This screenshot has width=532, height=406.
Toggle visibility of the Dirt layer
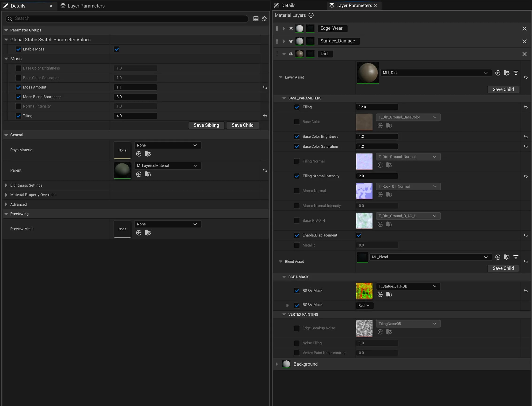point(291,54)
